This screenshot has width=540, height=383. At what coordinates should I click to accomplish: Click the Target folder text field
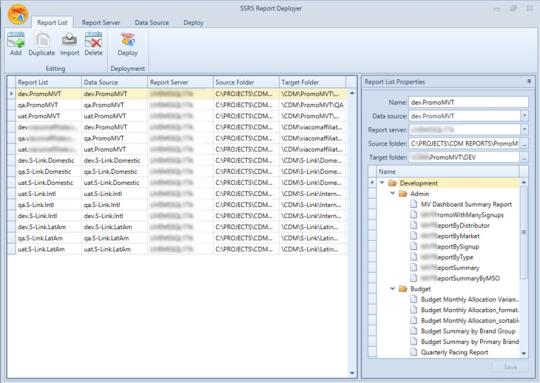point(464,157)
